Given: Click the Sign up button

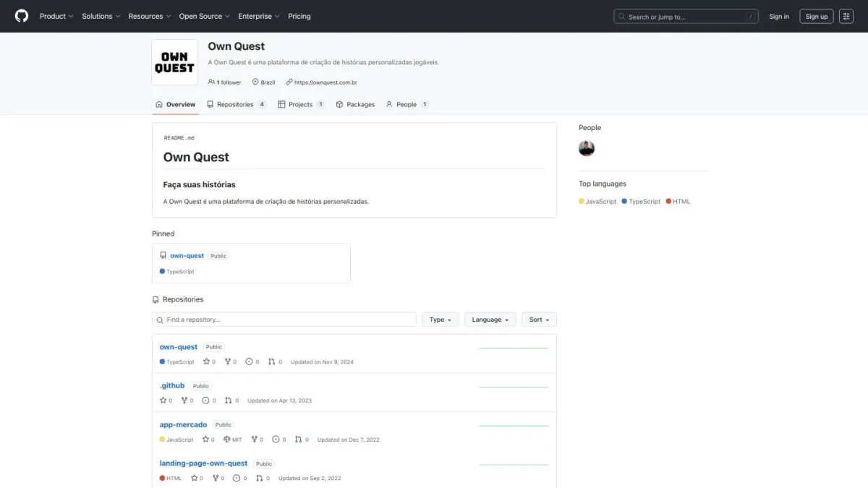Looking at the screenshot, I should point(817,16).
